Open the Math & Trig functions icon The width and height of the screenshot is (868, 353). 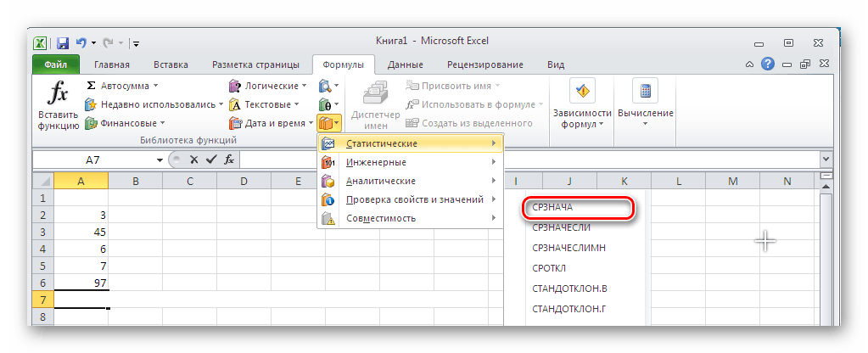[325, 104]
